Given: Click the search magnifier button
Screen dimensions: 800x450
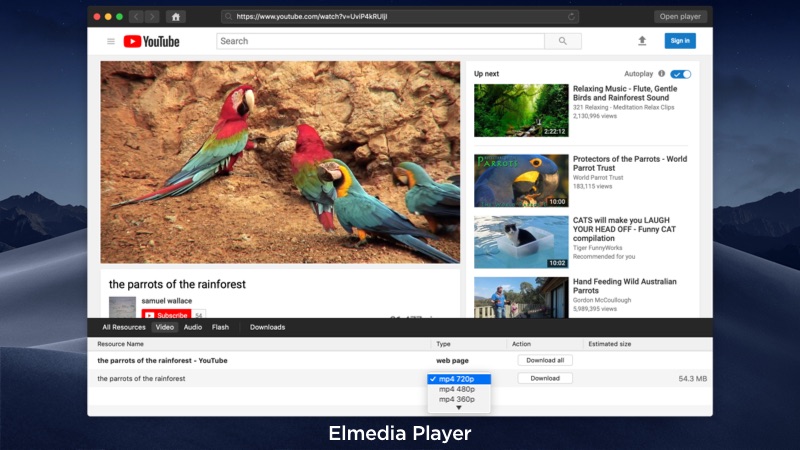Looking at the screenshot, I should [x=563, y=41].
